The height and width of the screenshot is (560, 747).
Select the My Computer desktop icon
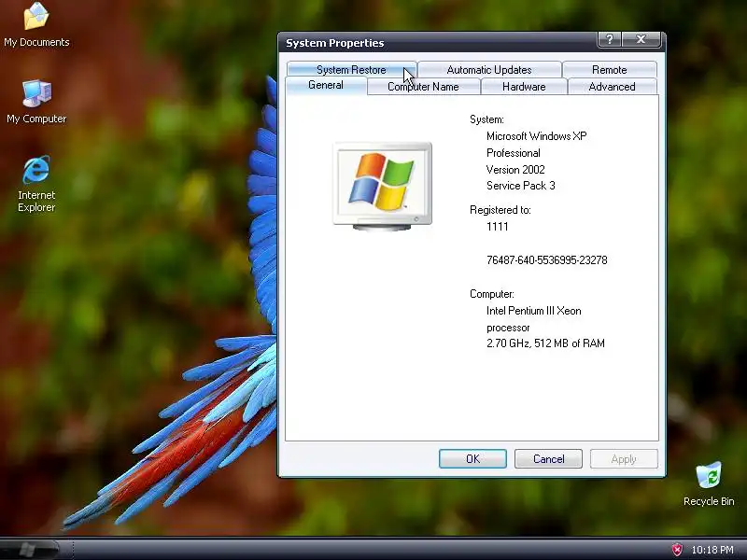click(x=36, y=102)
